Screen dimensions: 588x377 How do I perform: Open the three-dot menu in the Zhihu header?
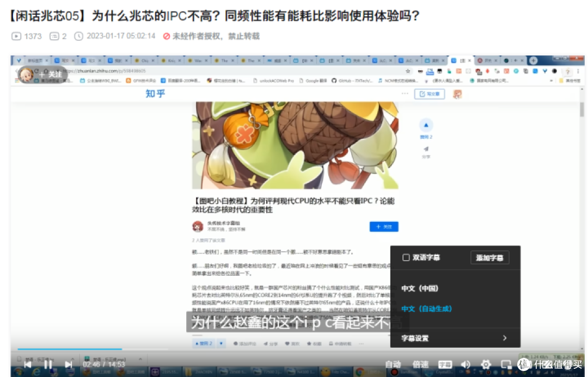tap(405, 94)
